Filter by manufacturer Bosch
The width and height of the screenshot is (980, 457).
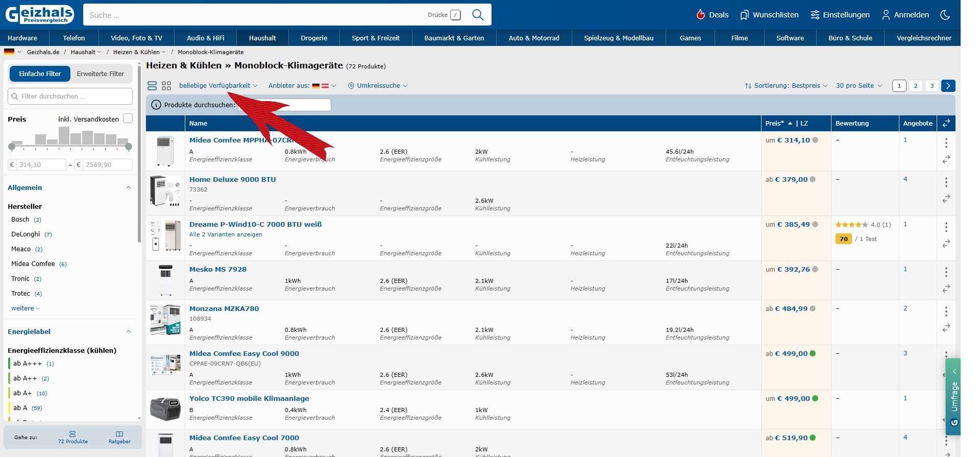(x=26, y=220)
